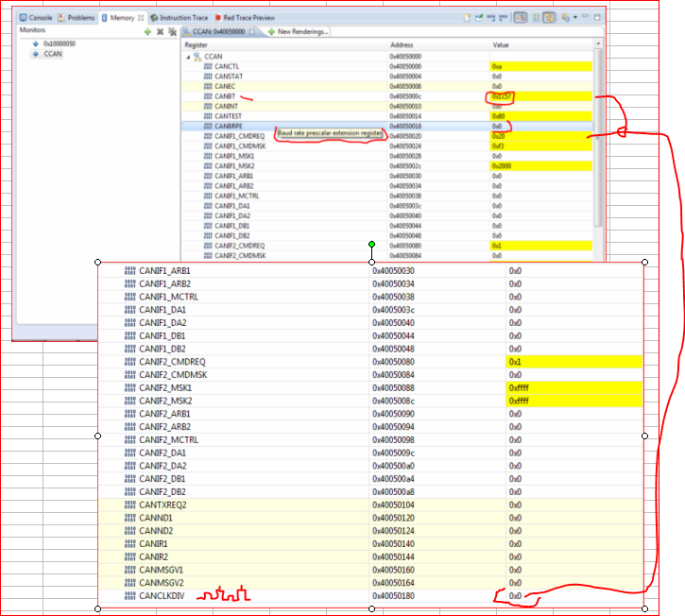The width and height of the screenshot is (685, 616).
Task: Remove all memory monitors
Action: coord(172,32)
